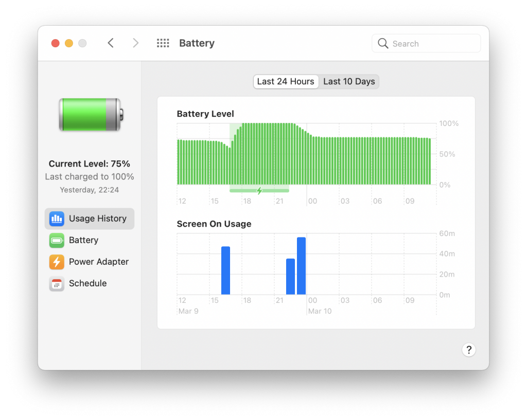Select the Battery sidebar entry
This screenshot has width=527, height=420.
click(x=83, y=240)
